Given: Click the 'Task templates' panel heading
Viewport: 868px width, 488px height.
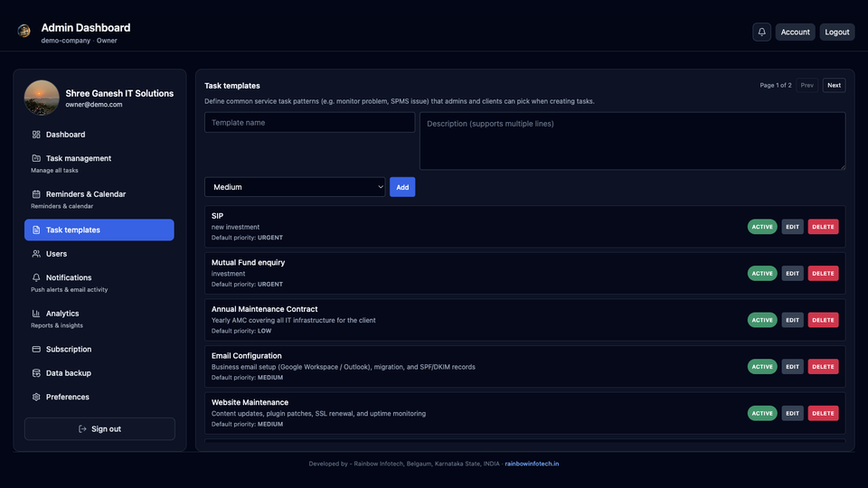Looking at the screenshot, I should click(x=232, y=86).
